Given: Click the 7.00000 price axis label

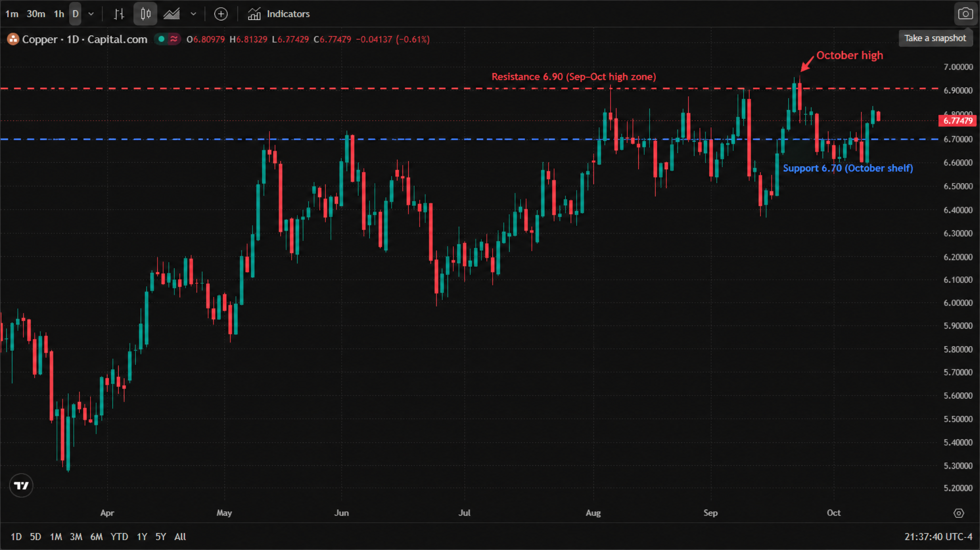Looking at the screenshot, I should pyautogui.click(x=958, y=67).
